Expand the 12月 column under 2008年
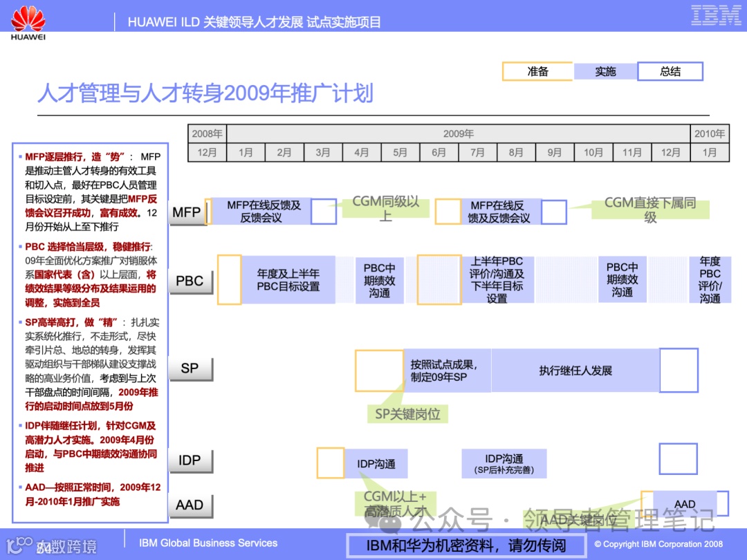 coord(207,152)
